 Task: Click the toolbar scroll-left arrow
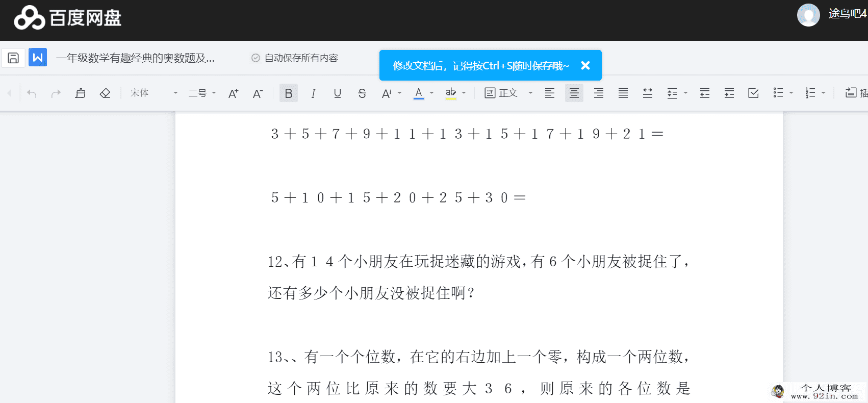9,93
